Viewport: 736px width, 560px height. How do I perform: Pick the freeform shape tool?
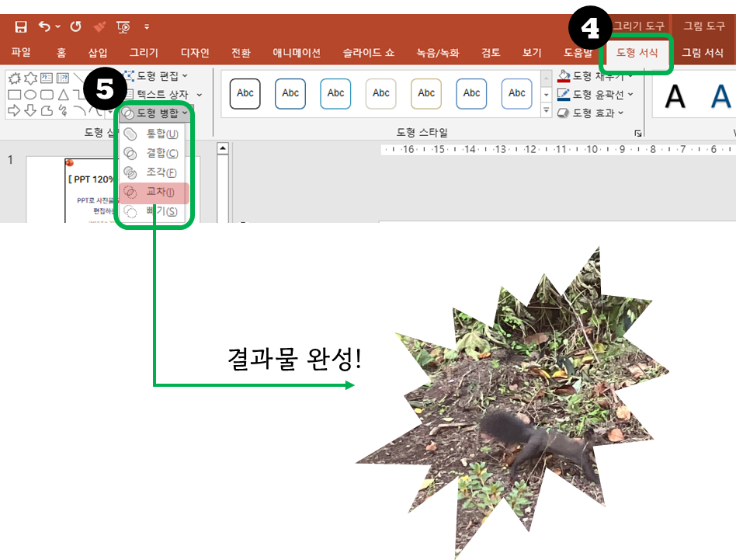[x=47, y=111]
